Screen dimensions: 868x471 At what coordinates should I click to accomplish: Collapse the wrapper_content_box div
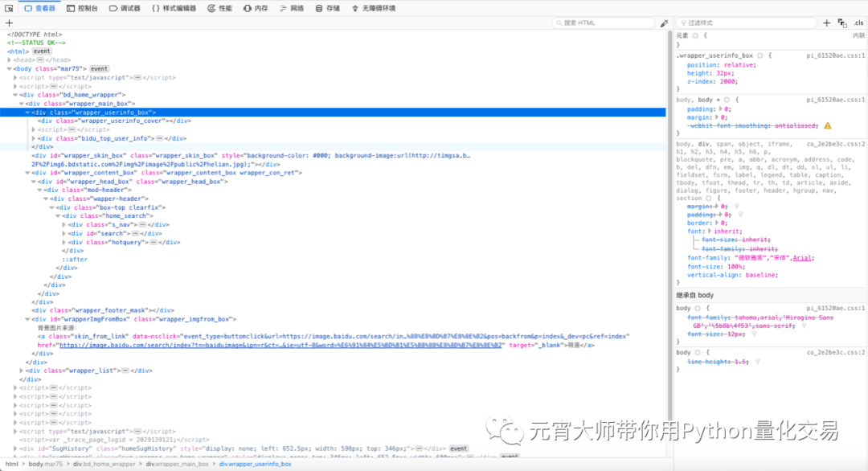pyautogui.click(x=27, y=173)
